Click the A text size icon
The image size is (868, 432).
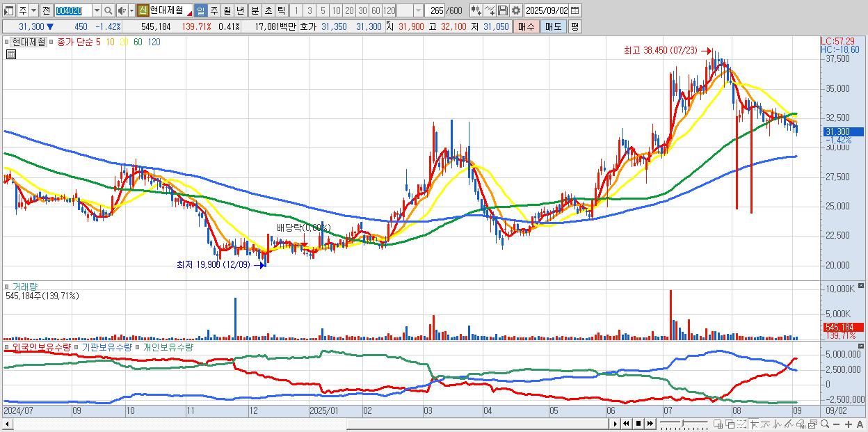(860, 424)
